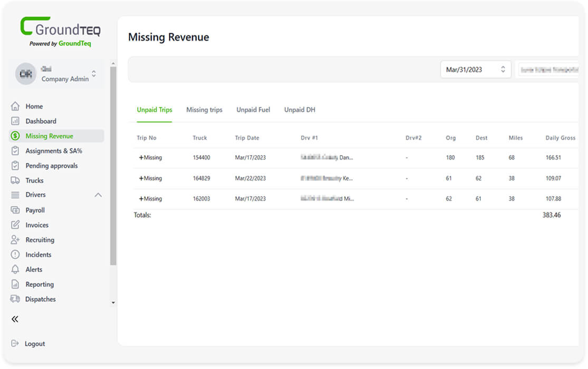Sort by Trip Date column header
The height and width of the screenshot is (369, 588).
(x=247, y=138)
